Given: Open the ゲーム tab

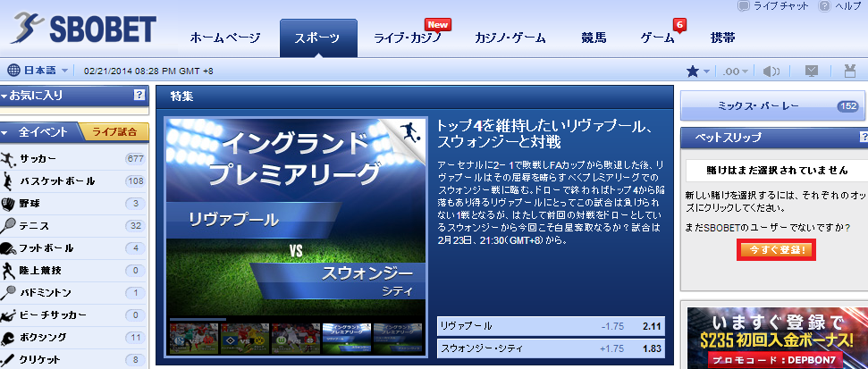Looking at the screenshot, I should [x=658, y=38].
